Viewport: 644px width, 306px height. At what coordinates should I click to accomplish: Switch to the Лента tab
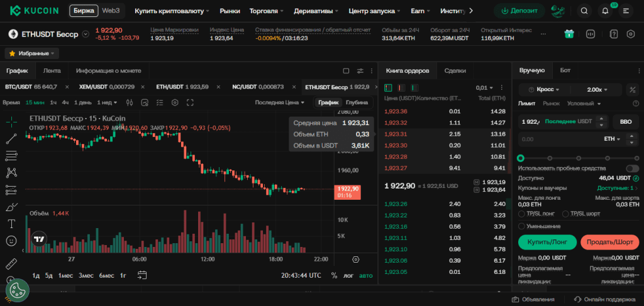coord(52,71)
